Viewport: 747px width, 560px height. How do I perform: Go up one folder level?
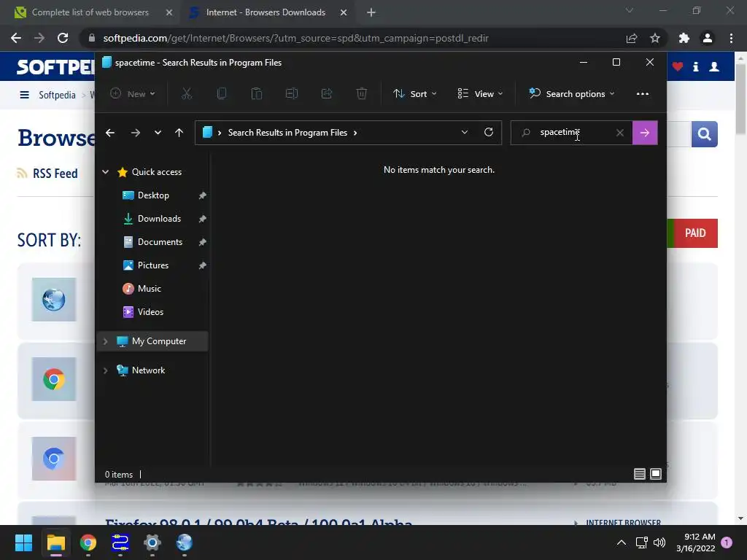pyautogui.click(x=179, y=133)
